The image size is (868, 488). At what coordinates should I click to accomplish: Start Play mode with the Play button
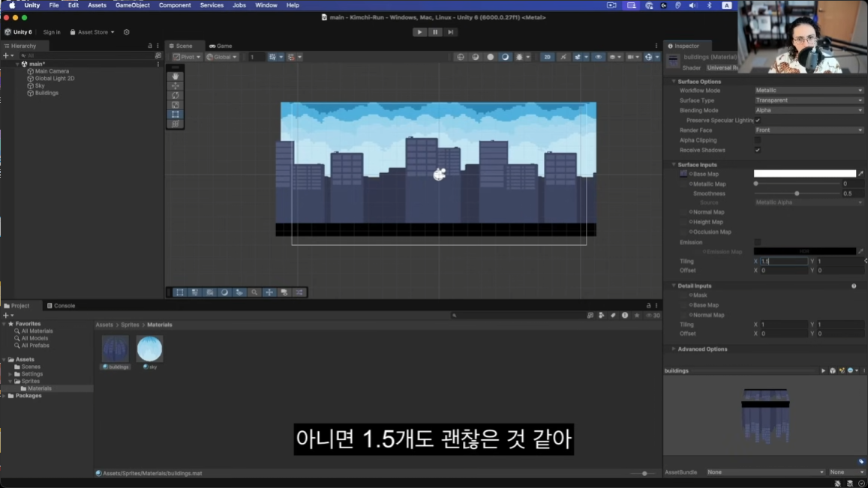pos(419,32)
